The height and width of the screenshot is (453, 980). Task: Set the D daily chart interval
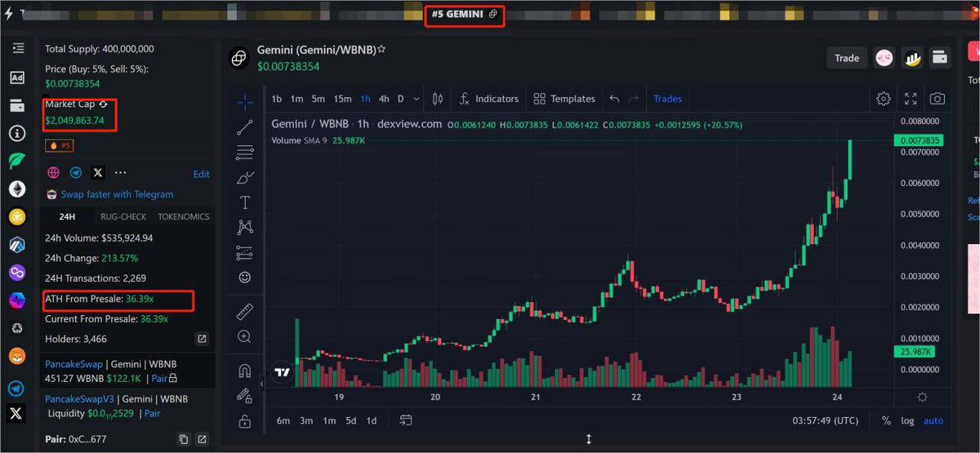click(x=401, y=99)
